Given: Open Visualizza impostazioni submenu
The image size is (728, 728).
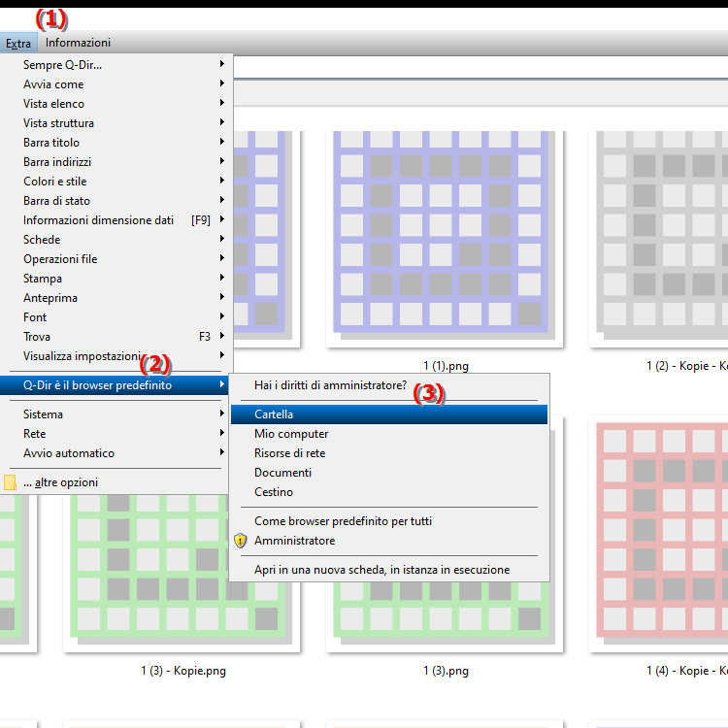Looking at the screenshot, I should (115, 356).
